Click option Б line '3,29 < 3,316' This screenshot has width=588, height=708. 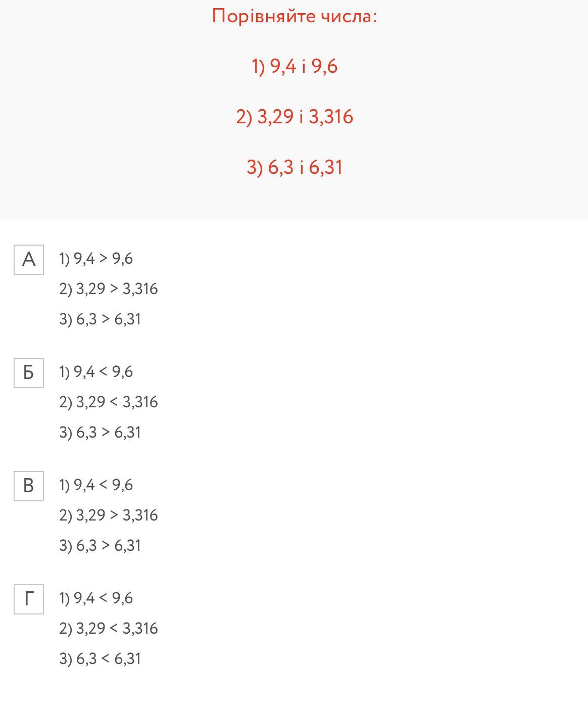pyautogui.click(x=109, y=402)
